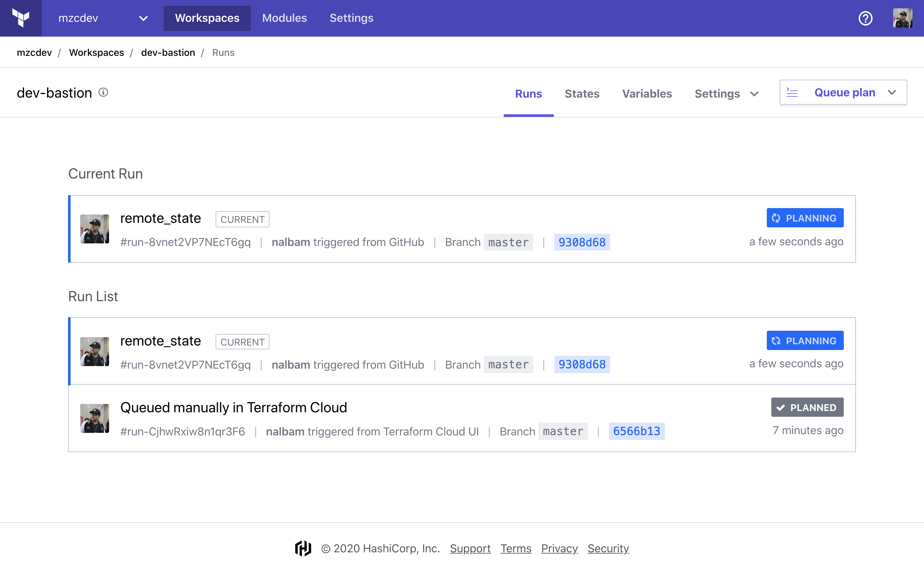Open the Queued manually in Terraform Cloud run
This screenshot has width=924, height=578.
coord(234,407)
